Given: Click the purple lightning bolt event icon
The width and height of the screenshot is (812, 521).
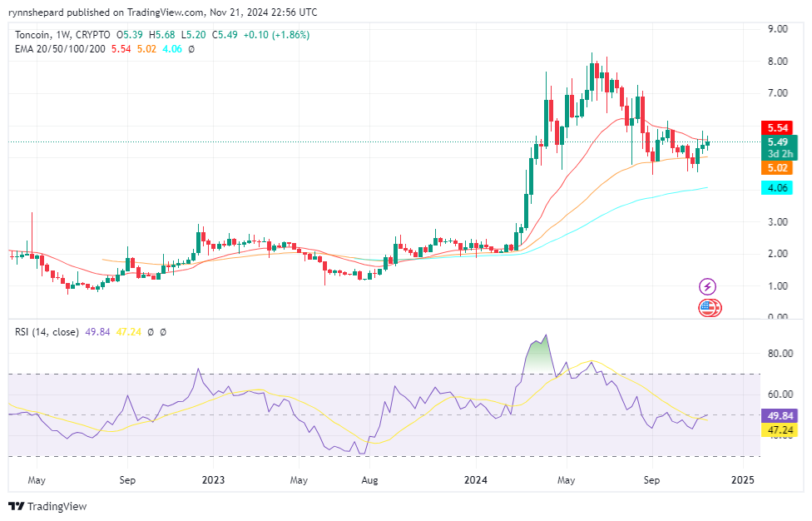Looking at the screenshot, I should pos(707,287).
